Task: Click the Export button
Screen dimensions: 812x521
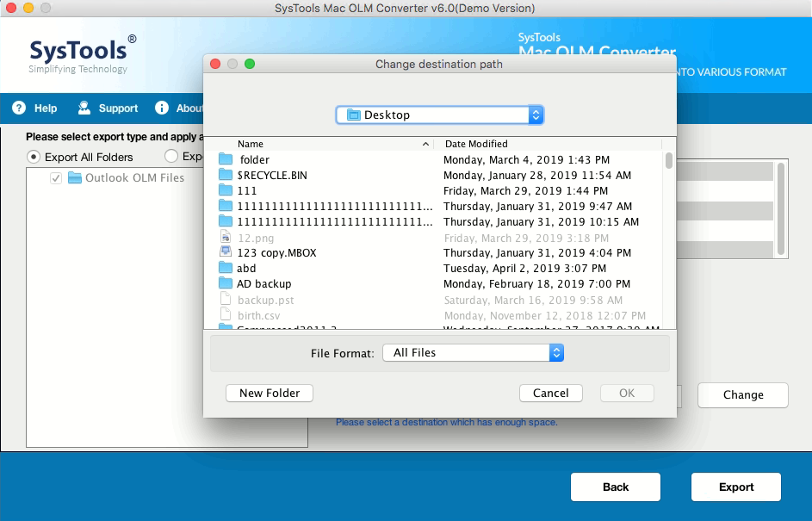Action: (x=736, y=487)
